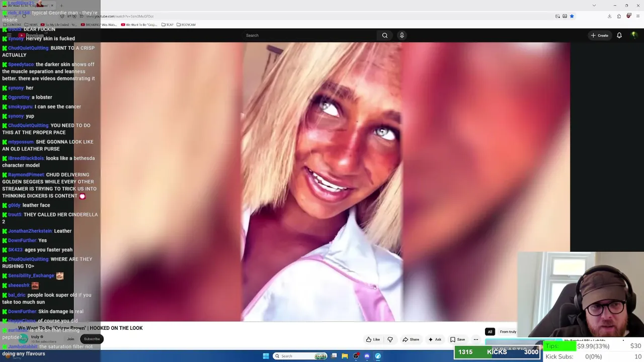Bookmark star icon in address bar
Screen dimensions: 644x362
[x=572, y=16]
